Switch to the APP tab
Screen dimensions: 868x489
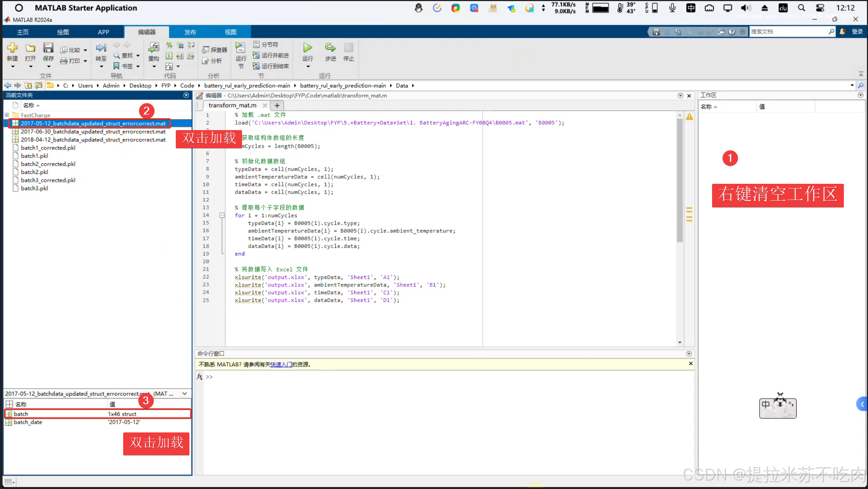103,32
